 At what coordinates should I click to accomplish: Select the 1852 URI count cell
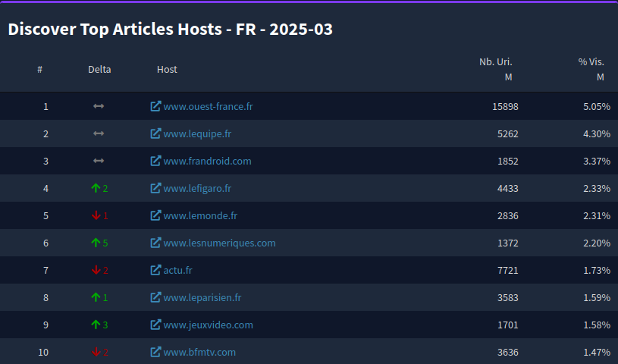[x=507, y=161]
